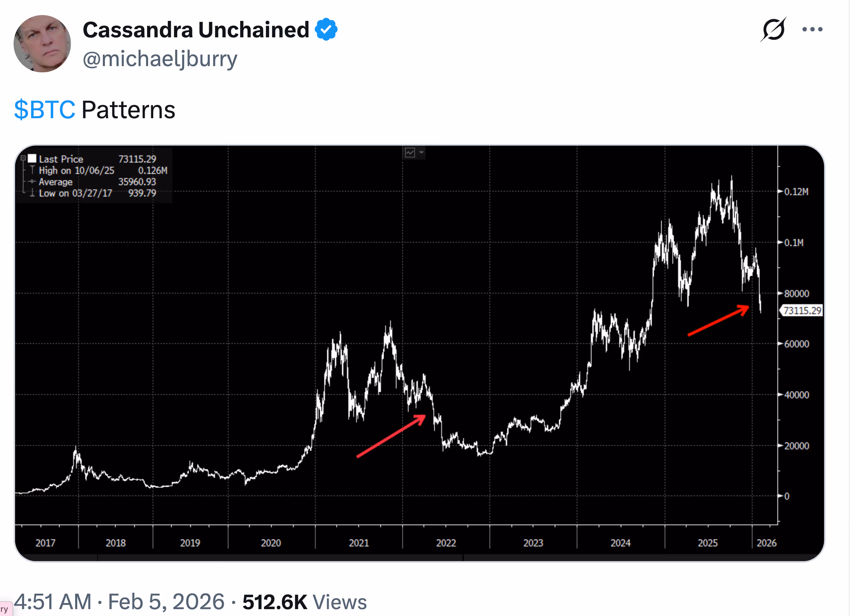
Task: Collapse the chart legend tree box
Action: pos(23,158)
